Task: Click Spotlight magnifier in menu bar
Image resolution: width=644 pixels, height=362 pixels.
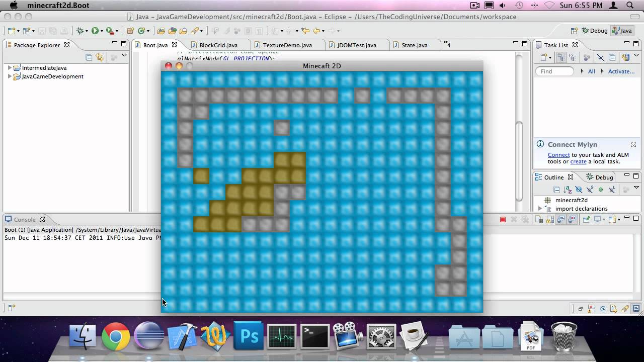Action: (x=630, y=6)
